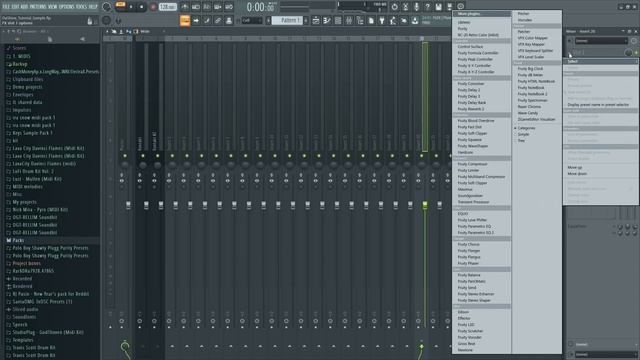Viewport: 640px width, 360px height.
Task: Click the Recorded folder in browser
Action: tap(22, 279)
